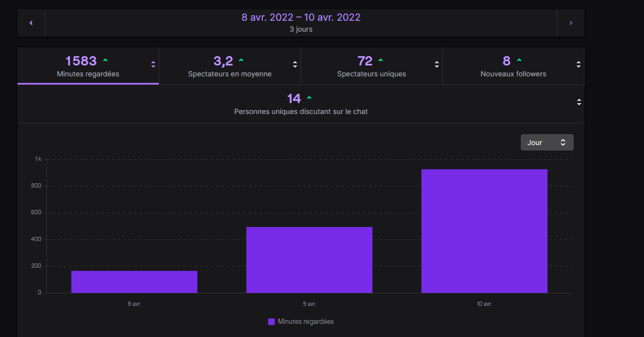Select the Minutes regardées metric tab
This screenshot has height=337, width=644.
click(88, 66)
